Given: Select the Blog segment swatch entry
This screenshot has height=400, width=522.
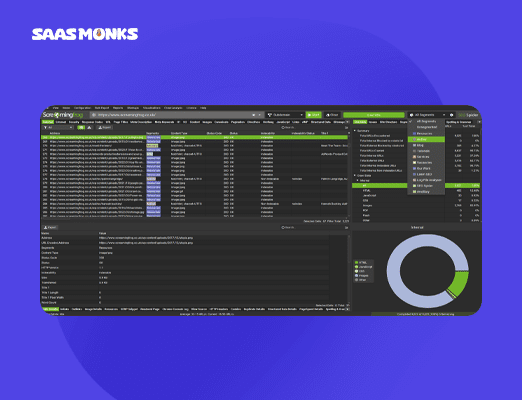Looking at the screenshot, I should (426, 145).
